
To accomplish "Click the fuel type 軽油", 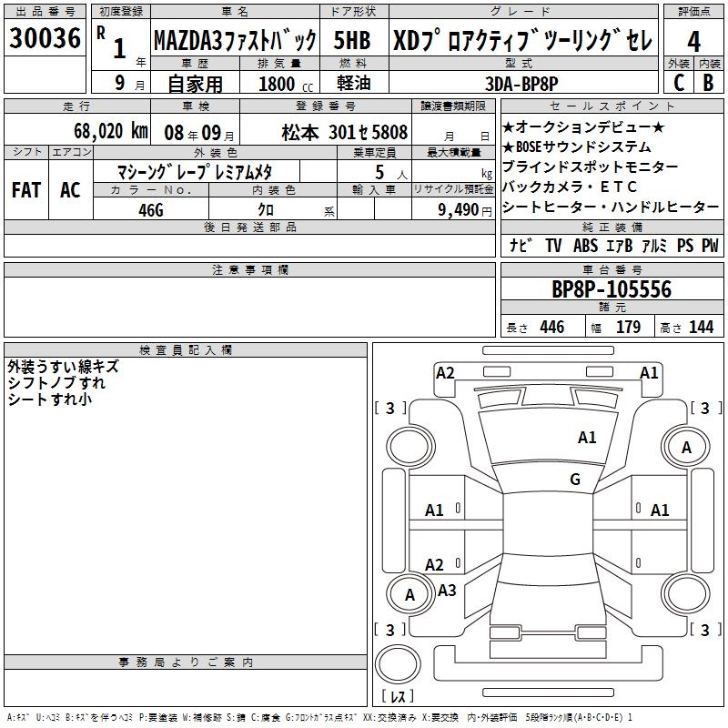I will tap(354, 83).
